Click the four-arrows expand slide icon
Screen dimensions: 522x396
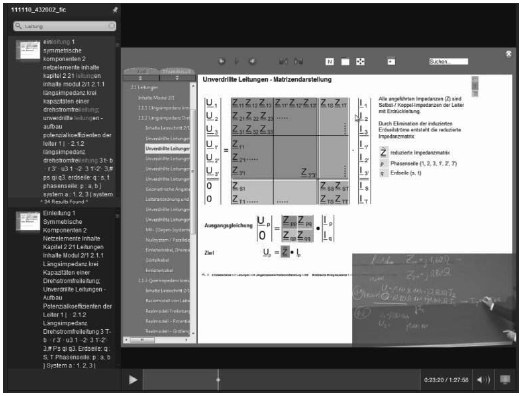click(360, 61)
